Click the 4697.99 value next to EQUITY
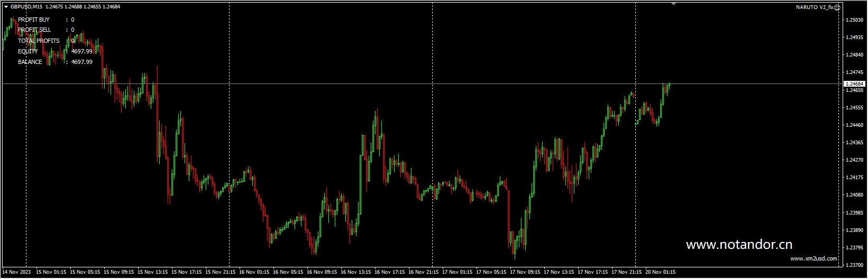Image resolution: width=868 pixels, height=279 pixels. pos(82,51)
